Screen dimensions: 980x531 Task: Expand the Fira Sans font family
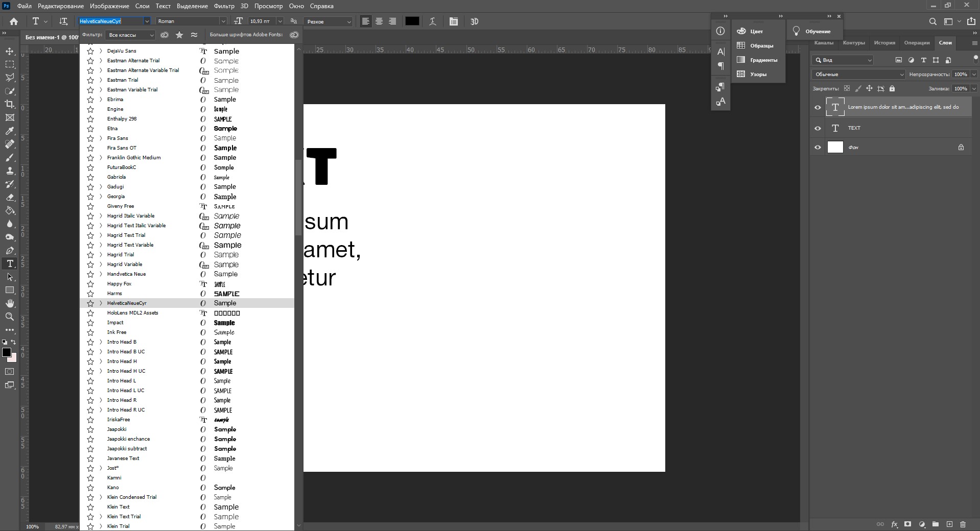click(x=101, y=138)
